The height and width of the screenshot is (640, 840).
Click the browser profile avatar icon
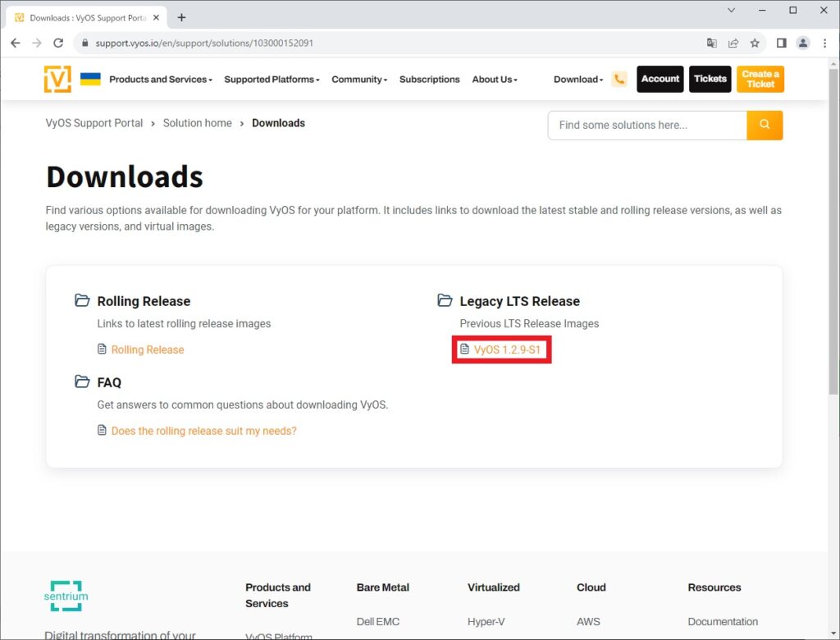point(803,43)
